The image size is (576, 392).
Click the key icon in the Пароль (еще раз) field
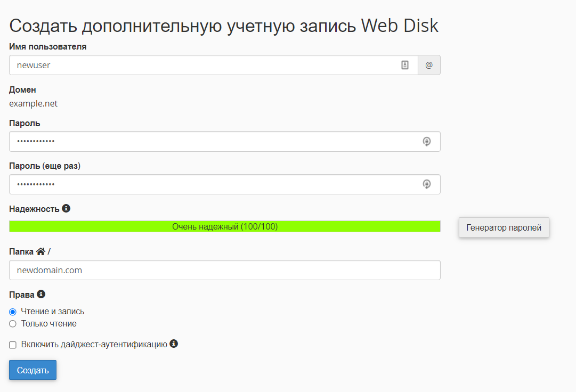426,184
